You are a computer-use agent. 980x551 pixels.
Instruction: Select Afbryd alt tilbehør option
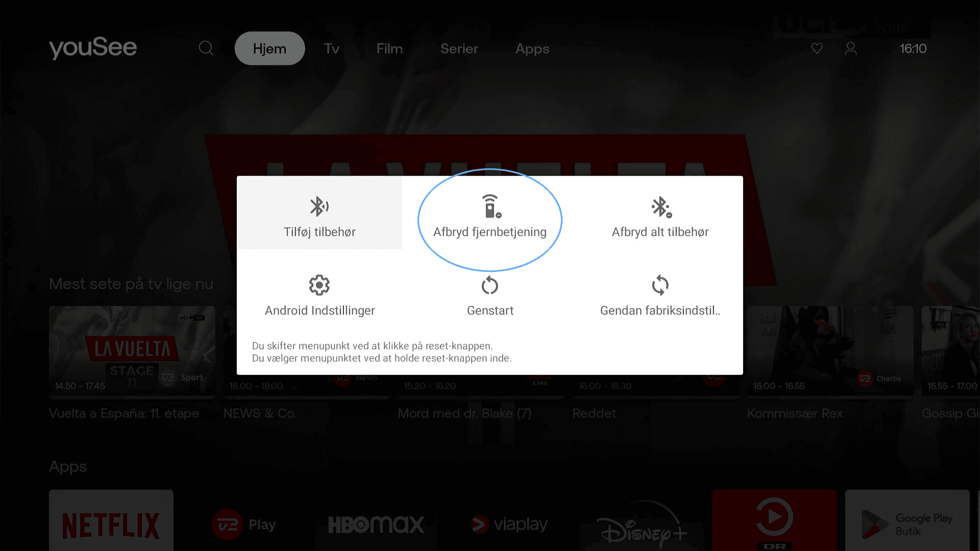point(660,217)
